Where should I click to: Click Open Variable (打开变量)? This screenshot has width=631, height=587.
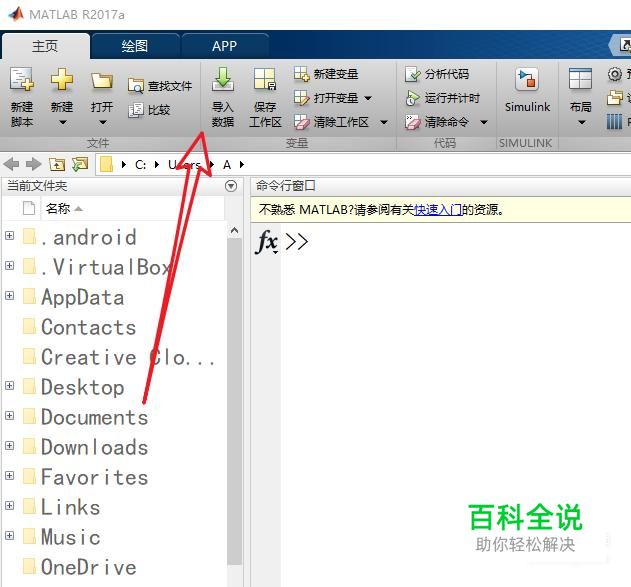326,98
